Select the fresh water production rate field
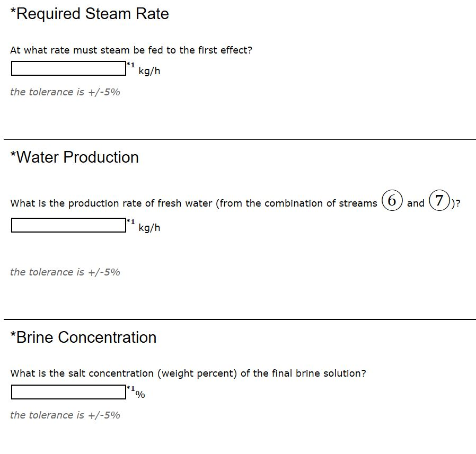Viewport: 476px width, 454px height. point(68,225)
